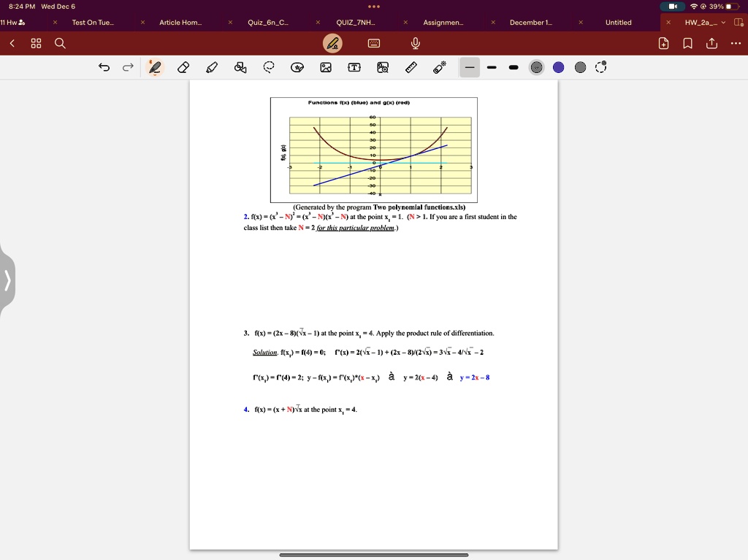Image resolution: width=748 pixels, height=560 pixels.
Task: Switch to the Quiz_6n_C tab
Action: click(x=268, y=23)
